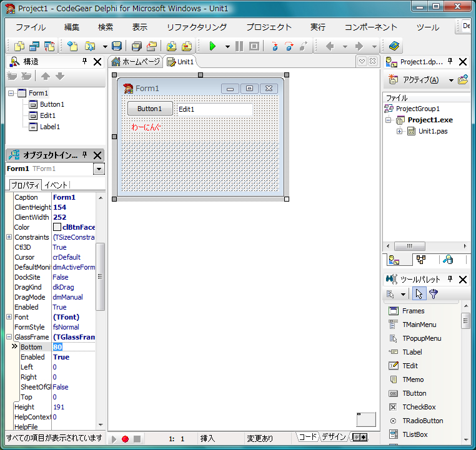Open the Form1 TForm1 component dropdown

click(99, 169)
